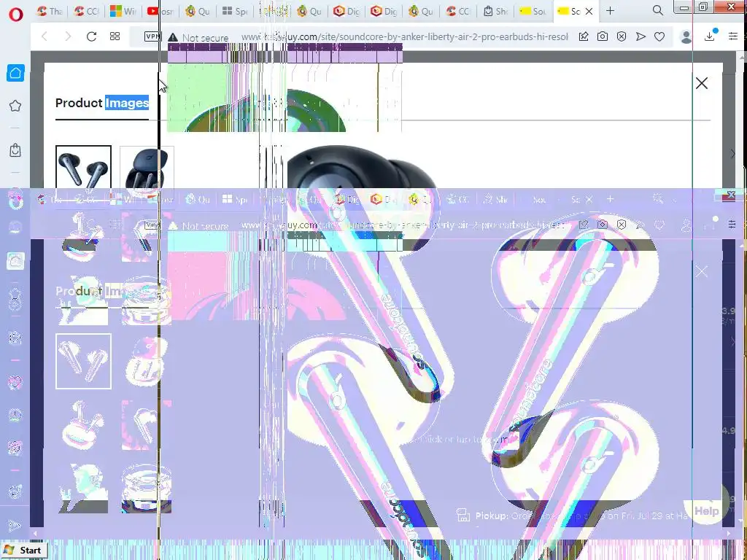Send page via the paper-plane icon
The width and height of the screenshot is (747, 560).
[x=640, y=36]
